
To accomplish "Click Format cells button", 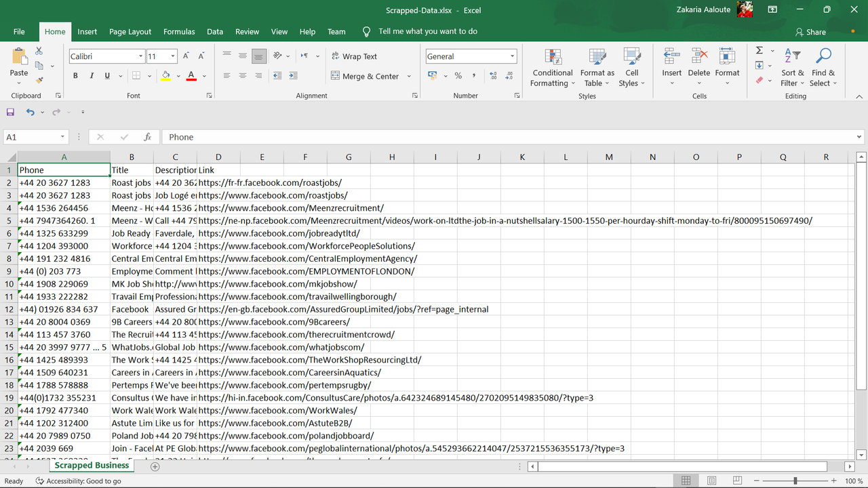I will [727, 68].
